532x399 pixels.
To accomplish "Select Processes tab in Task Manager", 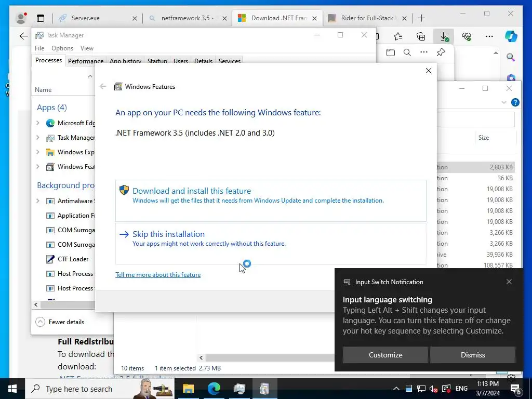I will click(48, 60).
